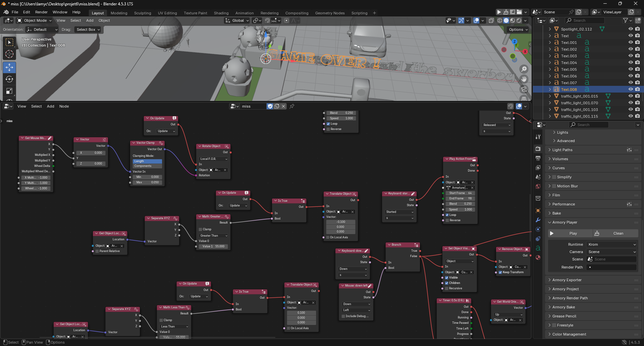Screen dimensions: 644x346
Task: Unlink the miss node tree
Action: point(283,106)
